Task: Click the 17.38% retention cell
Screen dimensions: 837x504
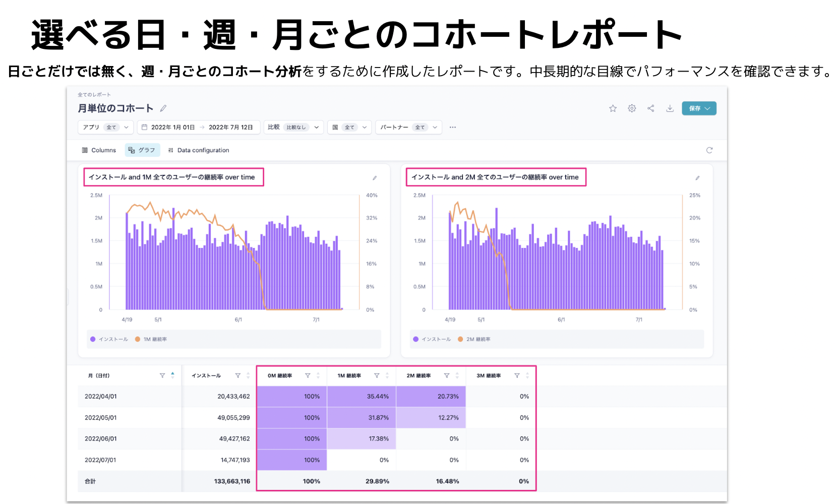Action: (x=362, y=439)
